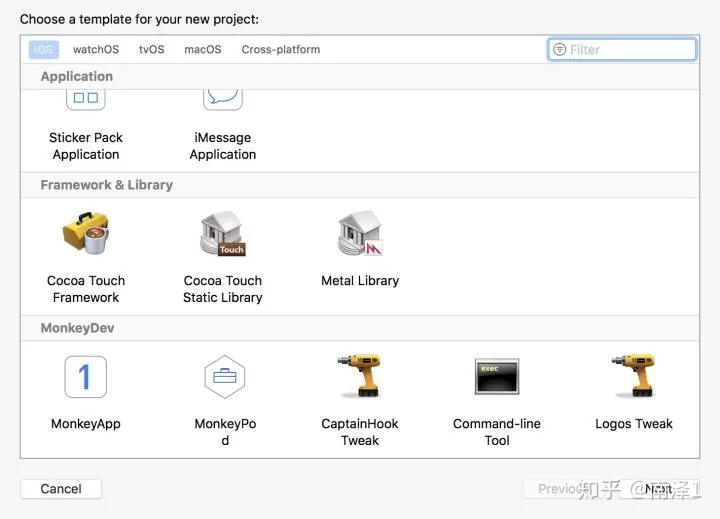
Task: Pick the Logos Tweak drill icon
Action: 634,376
